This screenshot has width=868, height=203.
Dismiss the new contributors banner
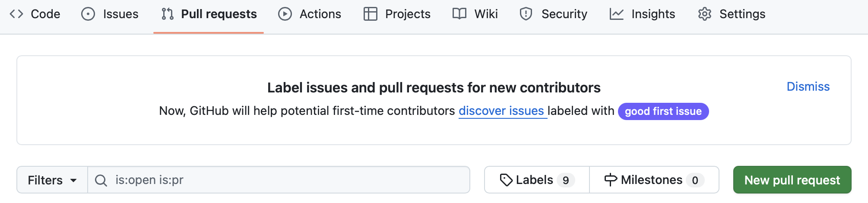tap(808, 87)
